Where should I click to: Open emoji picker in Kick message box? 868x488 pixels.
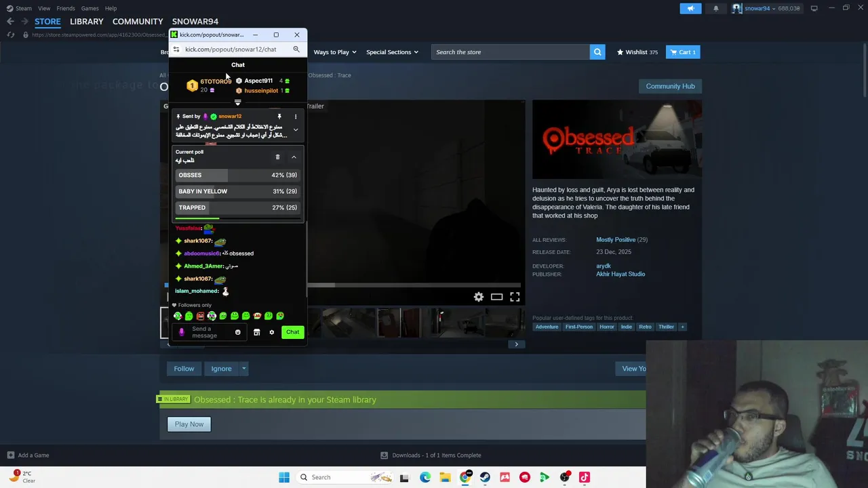click(x=237, y=332)
